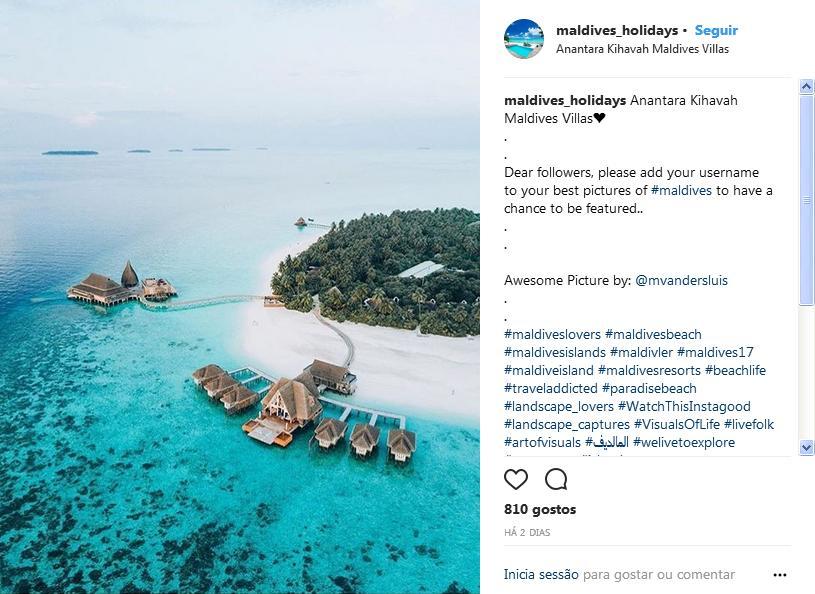Open the #maldiveslovers hashtag
This screenshot has height=594, width=815.
coord(552,335)
